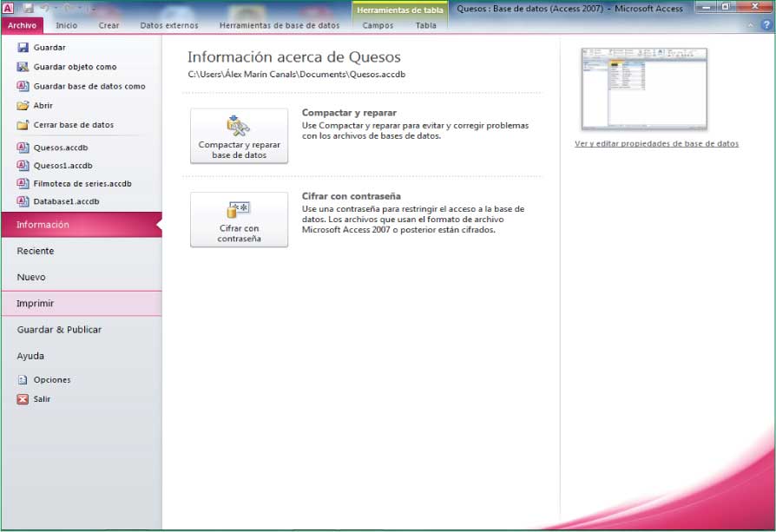776x532 pixels.
Task: Click the save icon in quick access toolbar
Action: pyautogui.click(x=28, y=8)
